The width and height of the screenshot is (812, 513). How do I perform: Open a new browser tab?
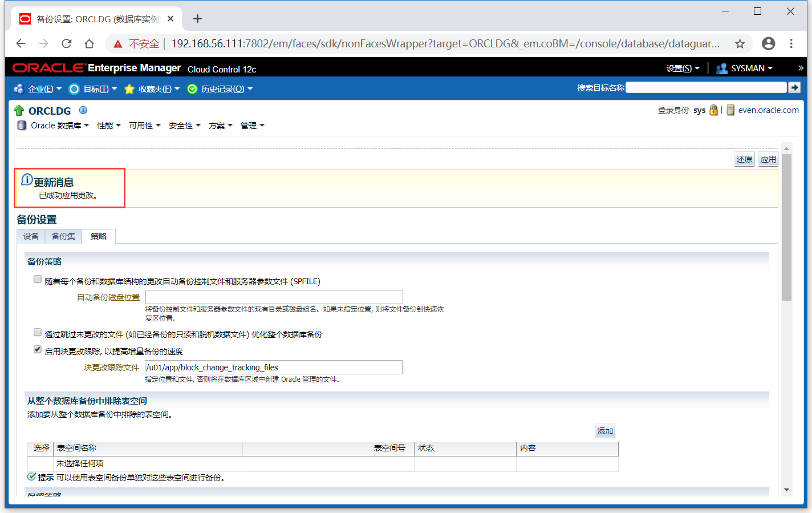[197, 19]
